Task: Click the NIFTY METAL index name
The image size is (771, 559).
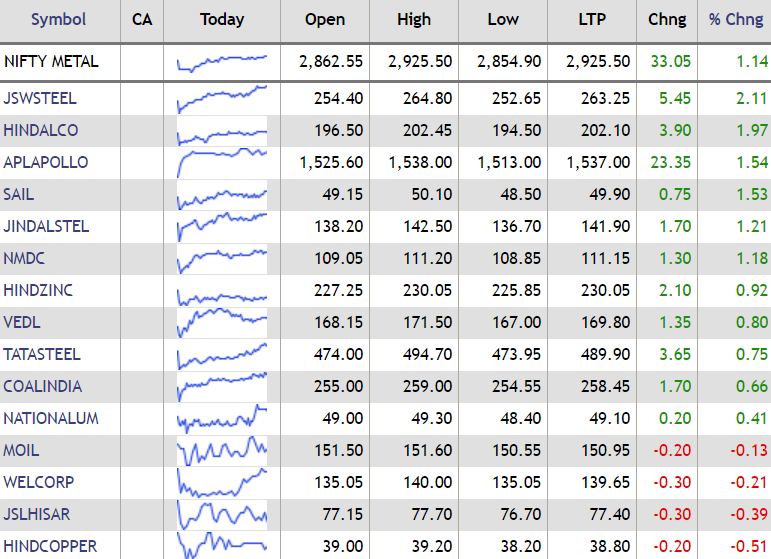Action: coord(51,61)
